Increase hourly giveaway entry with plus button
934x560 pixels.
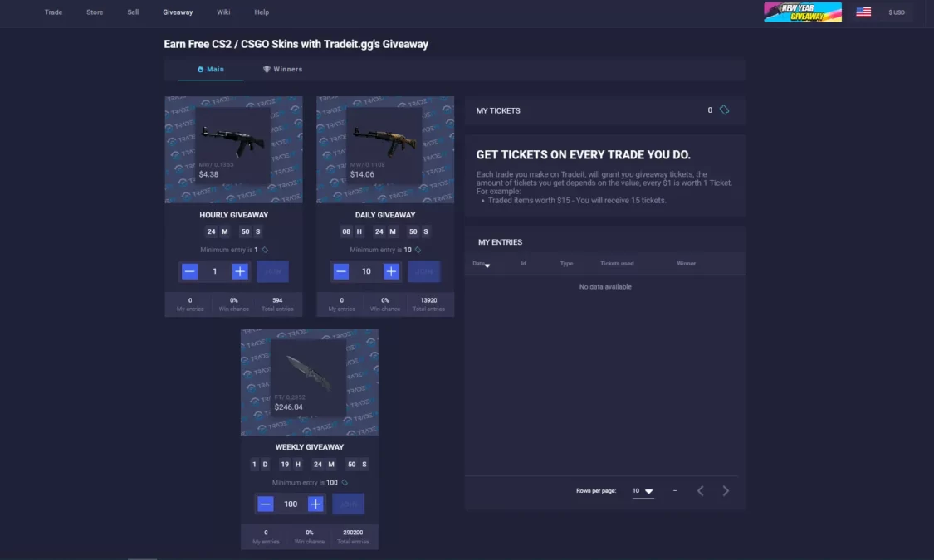click(x=240, y=271)
